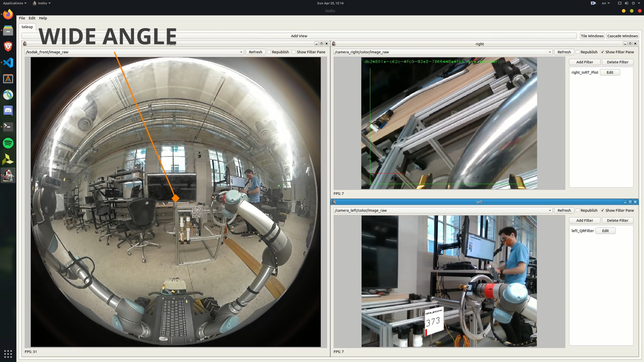Image resolution: width=644 pixels, height=362 pixels.
Task: Uncheck Show Filter Pane in right view
Action: [x=602, y=52]
